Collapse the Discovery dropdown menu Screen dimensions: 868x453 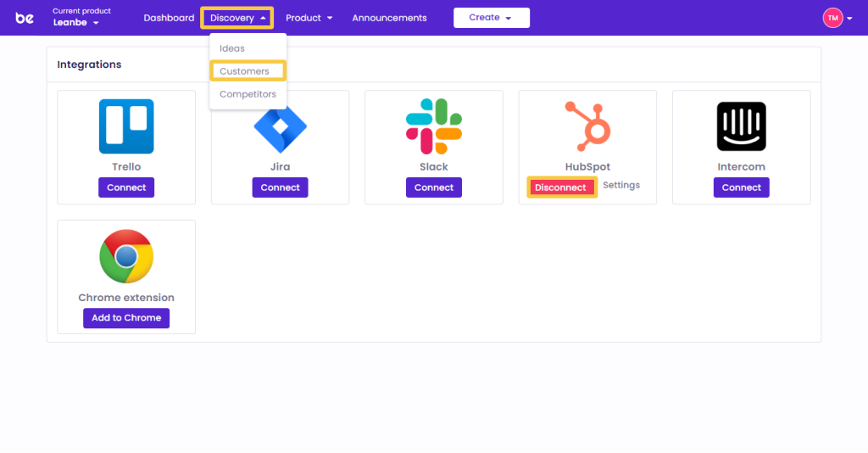point(237,18)
